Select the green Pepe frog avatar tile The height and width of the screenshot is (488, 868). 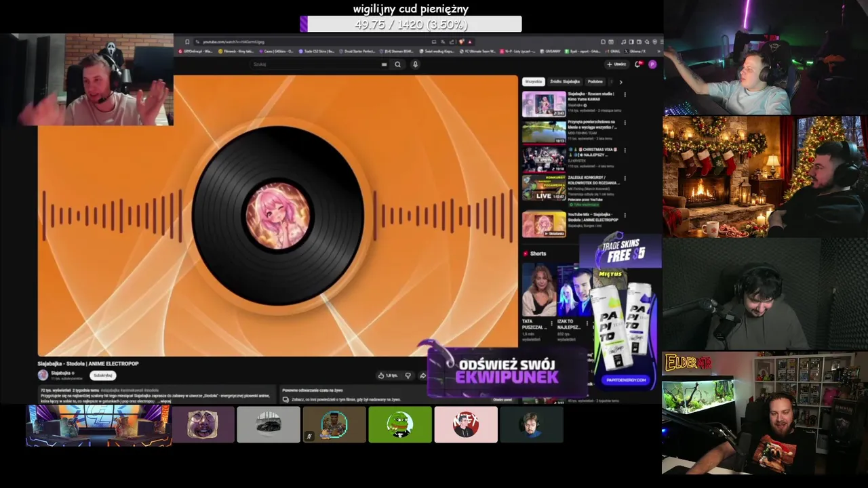(400, 424)
